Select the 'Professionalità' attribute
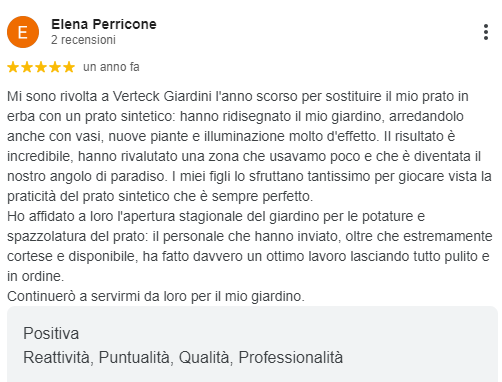The width and height of the screenshot is (502, 382). click(290, 357)
